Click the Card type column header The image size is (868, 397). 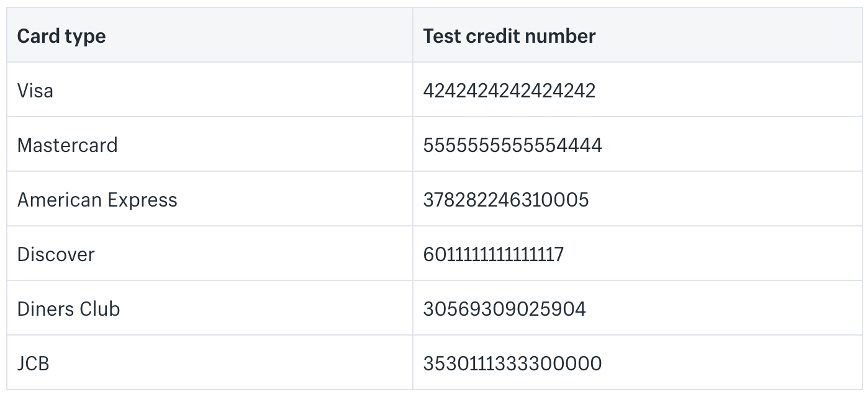click(x=61, y=36)
